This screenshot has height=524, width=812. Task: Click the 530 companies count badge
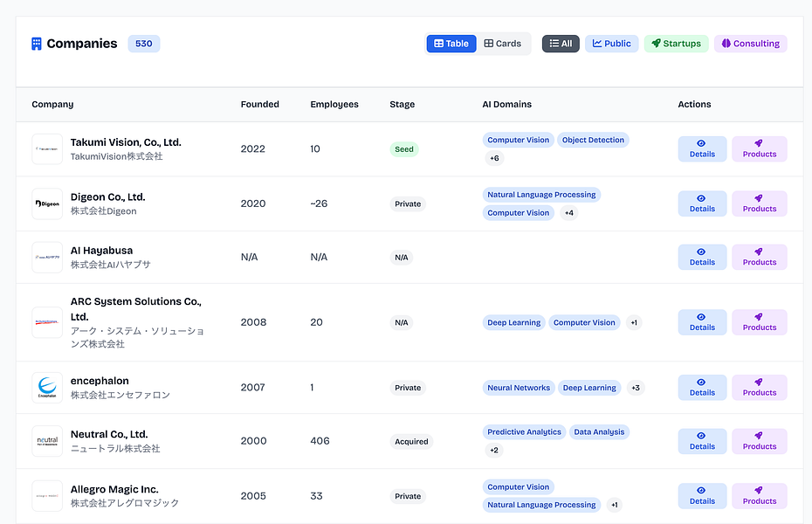144,44
